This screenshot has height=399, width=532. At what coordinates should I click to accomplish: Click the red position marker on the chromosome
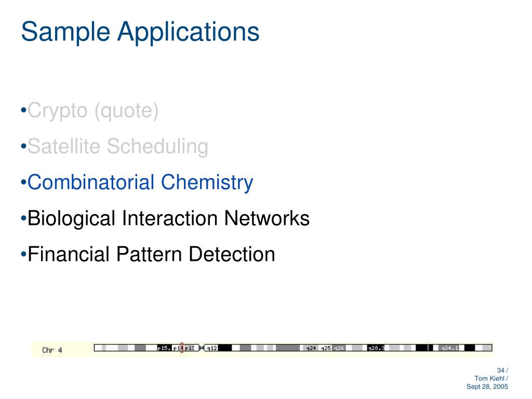tap(182, 348)
